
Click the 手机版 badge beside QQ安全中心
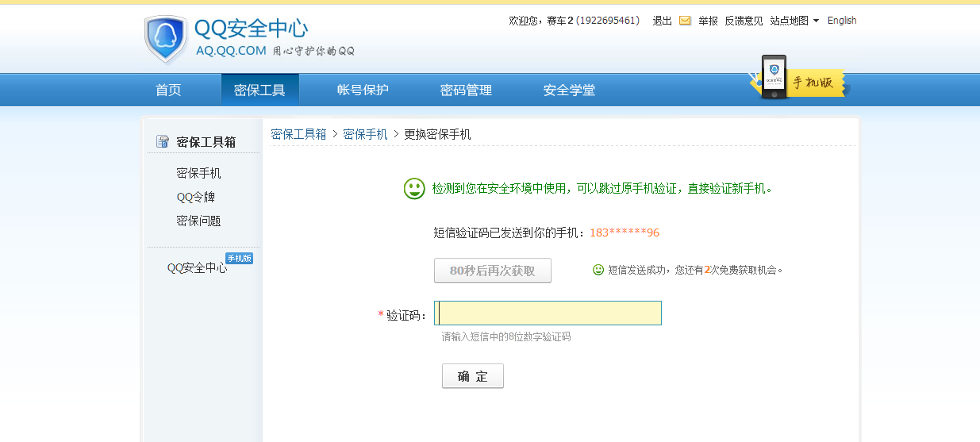pos(239,259)
